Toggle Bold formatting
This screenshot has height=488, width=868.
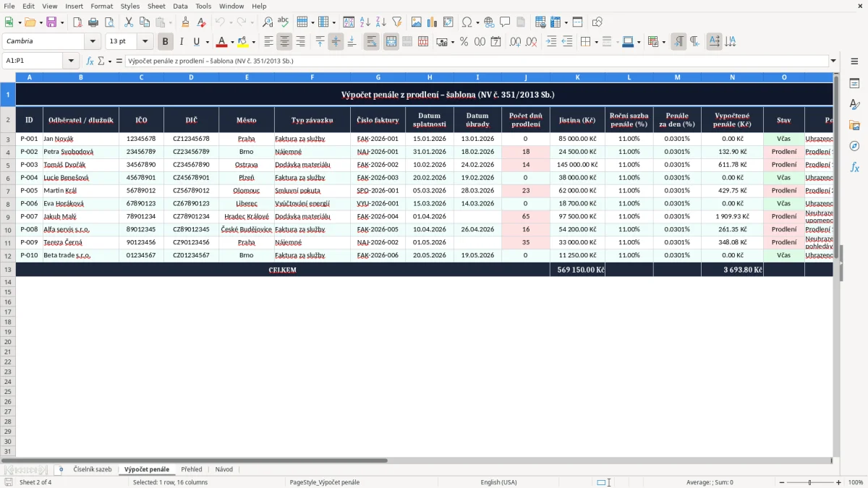[165, 42]
